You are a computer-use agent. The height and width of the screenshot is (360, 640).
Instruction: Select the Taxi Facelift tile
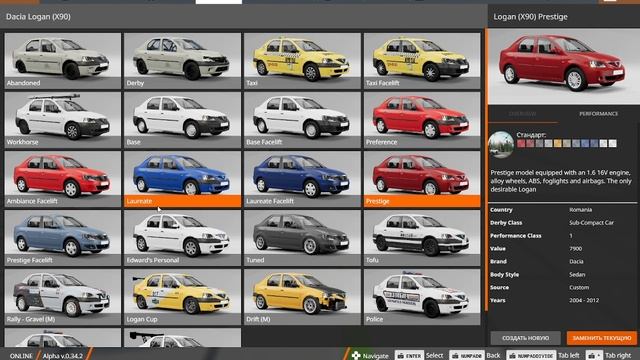tap(422, 61)
